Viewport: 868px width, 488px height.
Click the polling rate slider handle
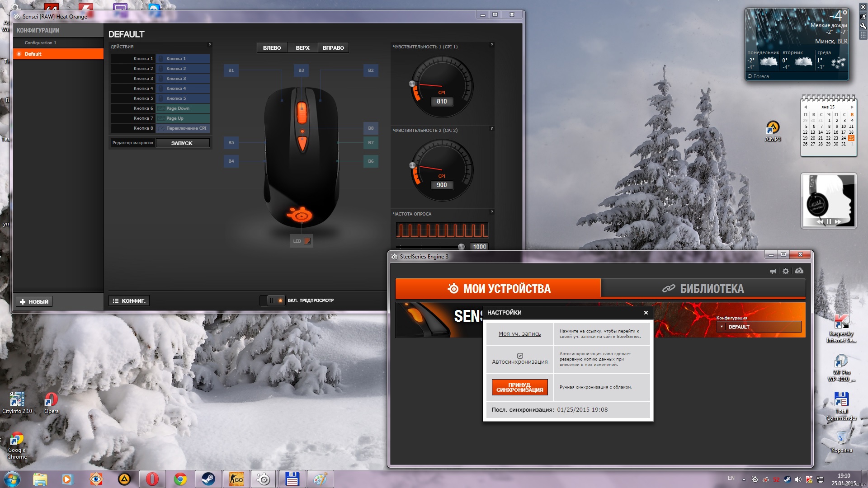461,247
